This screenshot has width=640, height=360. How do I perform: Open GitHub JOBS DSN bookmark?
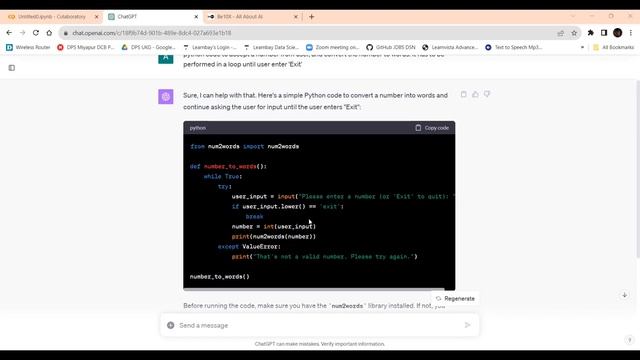pyautogui.click(x=391, y=47)
